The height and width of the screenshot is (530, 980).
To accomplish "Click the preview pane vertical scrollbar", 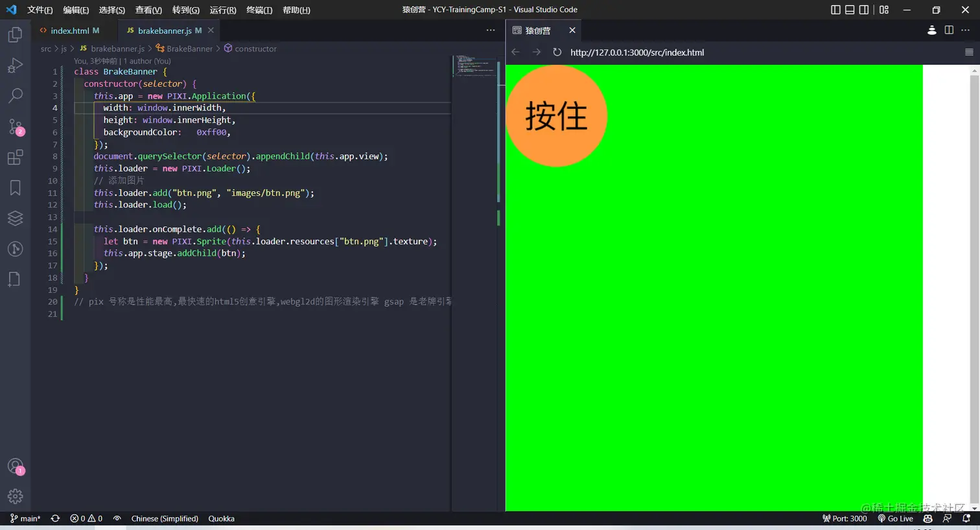I will tap(974, 288).
